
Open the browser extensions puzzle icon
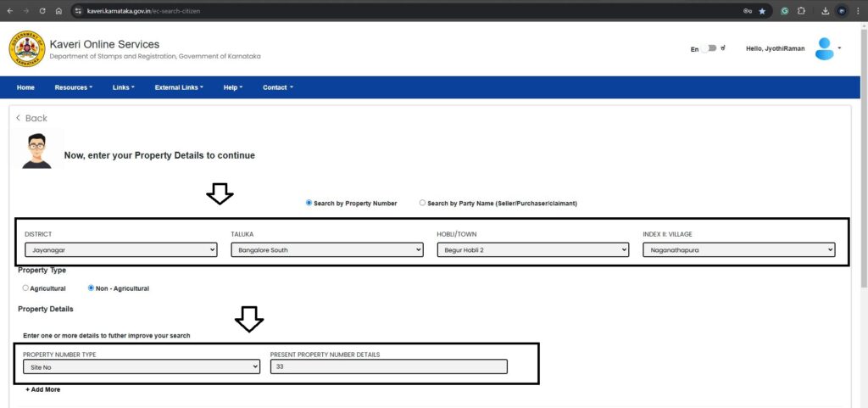point(801,11)
